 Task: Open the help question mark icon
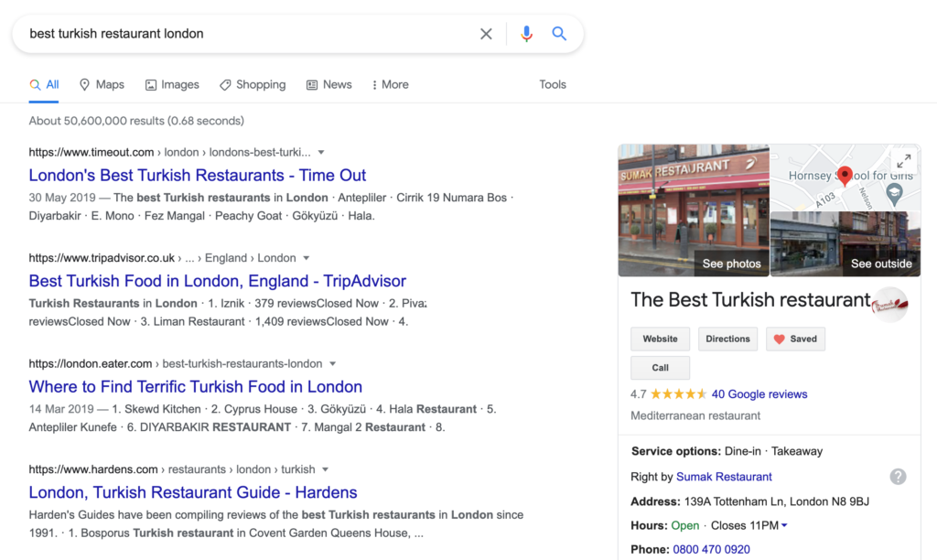(x=898, y=477)
